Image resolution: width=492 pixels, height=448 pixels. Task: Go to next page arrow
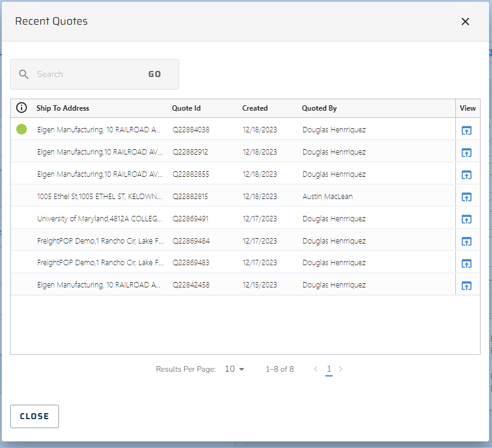(x=340, y=369)
